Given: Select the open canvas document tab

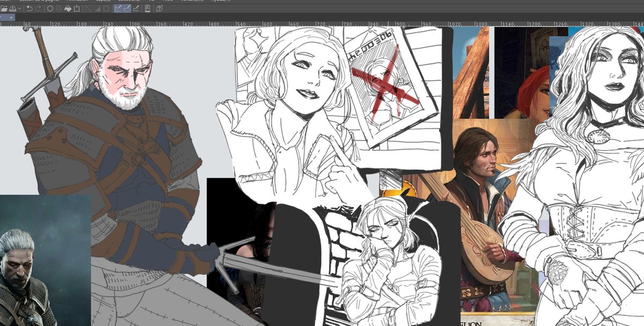Looking at the screenshot, I should 8,17.
